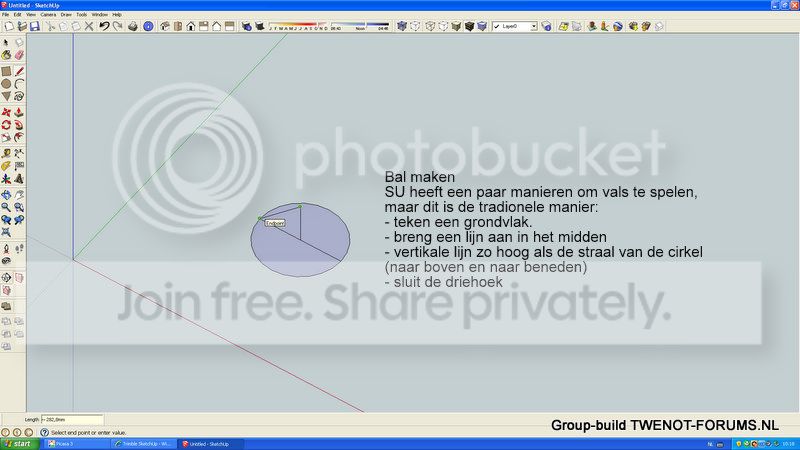Activate the Scale tool

click(x=6, y=137)
